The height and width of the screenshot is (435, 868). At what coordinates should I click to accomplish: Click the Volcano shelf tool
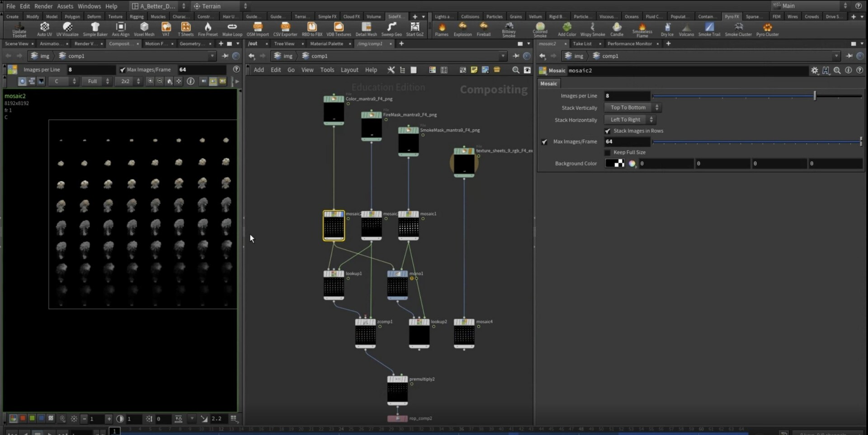(687, 28)
